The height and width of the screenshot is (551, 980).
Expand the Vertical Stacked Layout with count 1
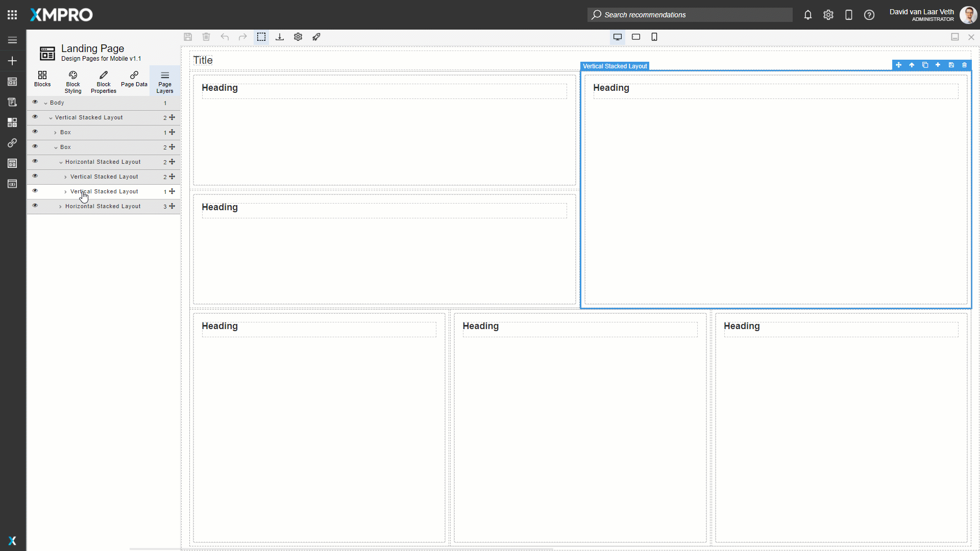pyautogui.click(x=66, y=192)
